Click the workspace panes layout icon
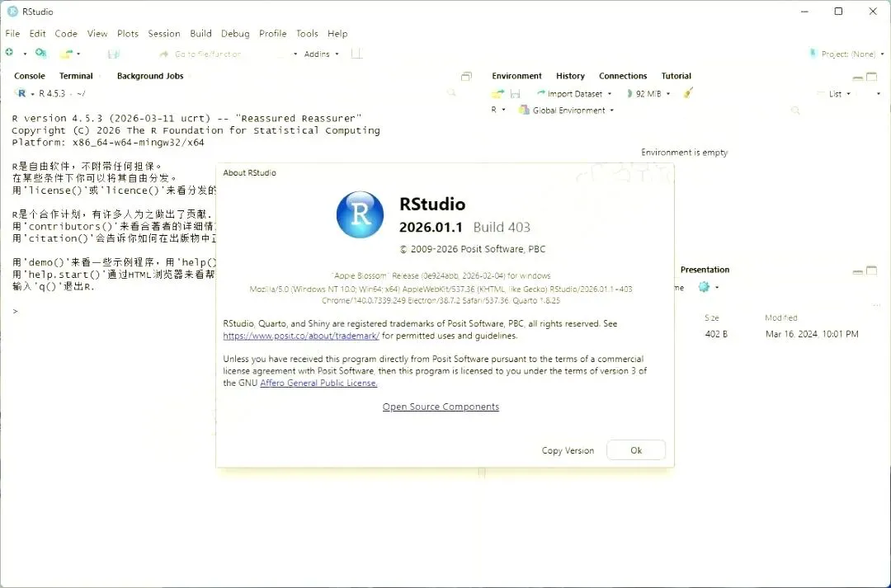The width and height of the screenshot is (891, 588). point(356,54)
